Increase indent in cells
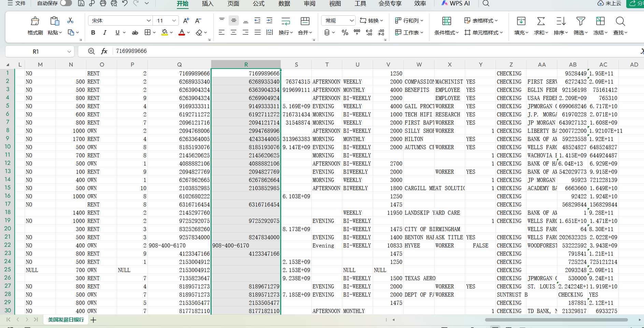This screenshot has height=328, width=644. point(270,20)
